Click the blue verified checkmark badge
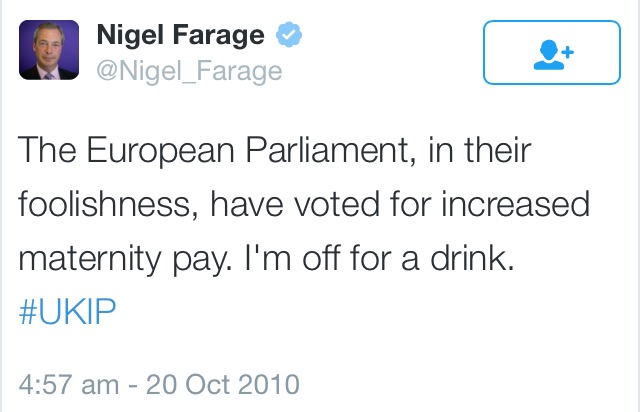The image size is (640, 412). [x=288, y=36]
